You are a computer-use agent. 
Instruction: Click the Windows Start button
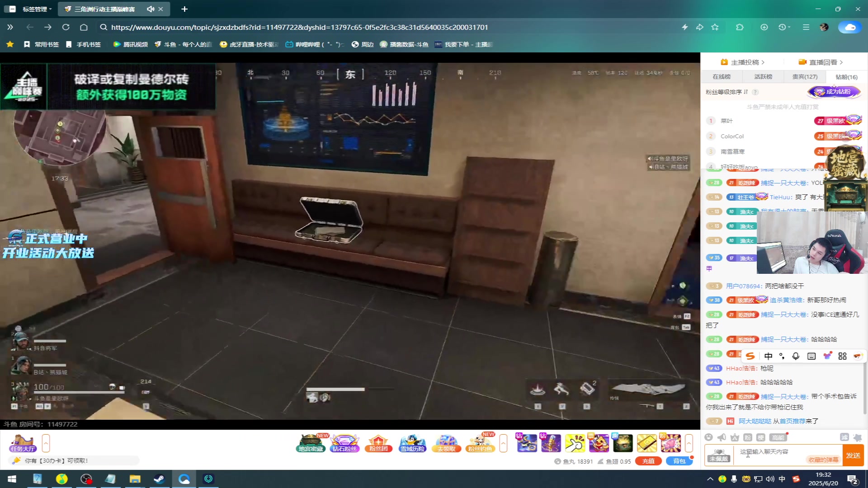pyautogui.click(x=12, y=479)
